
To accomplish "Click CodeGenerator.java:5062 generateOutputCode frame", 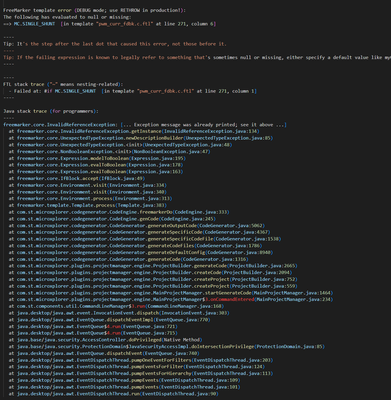I will point(137,225).
